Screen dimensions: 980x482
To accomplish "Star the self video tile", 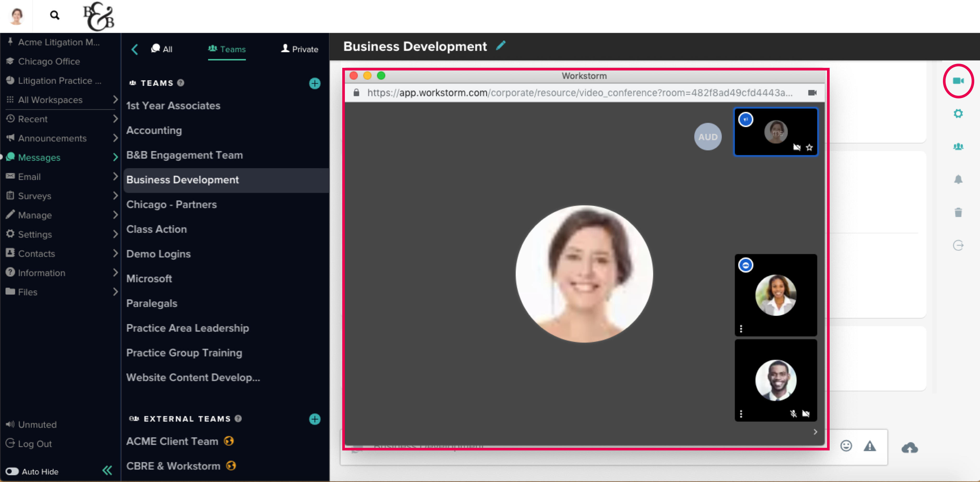I will [x=809, y=147].
